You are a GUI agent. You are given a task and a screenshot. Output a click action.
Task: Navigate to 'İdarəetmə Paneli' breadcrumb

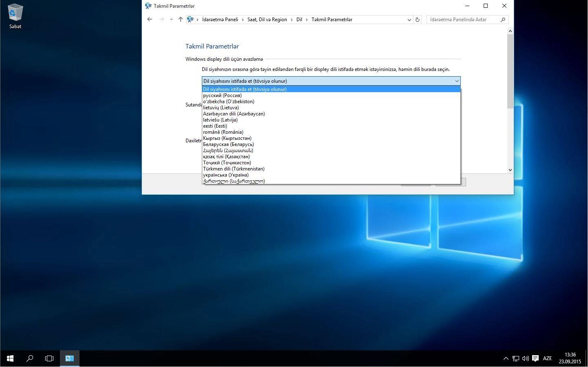coord(220,20)
